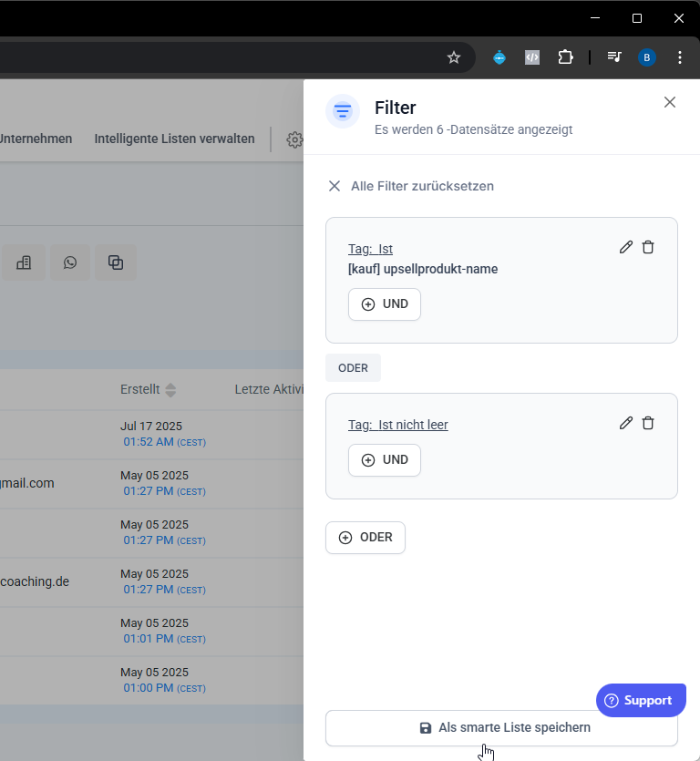Open the browser profile B avatar

(646, 57)
